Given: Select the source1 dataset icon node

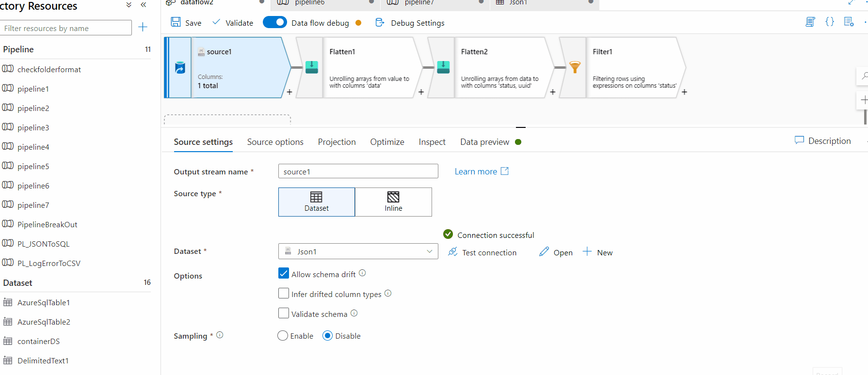Looking at the screenshot, I should (180, 67).
